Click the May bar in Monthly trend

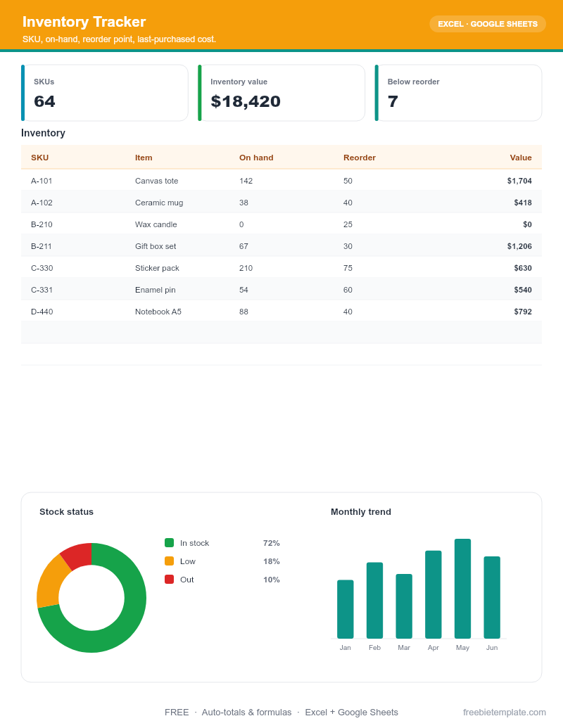(x=462, y=589)
